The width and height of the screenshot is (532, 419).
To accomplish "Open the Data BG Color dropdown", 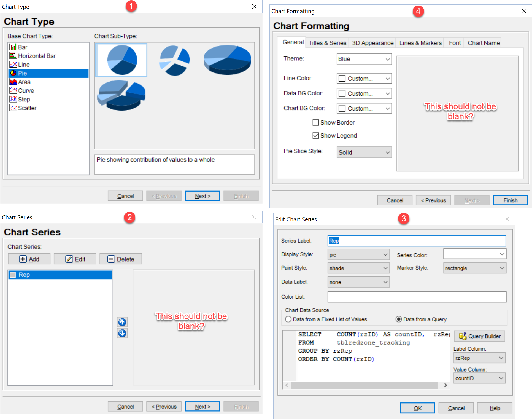I will click(364, 93).
